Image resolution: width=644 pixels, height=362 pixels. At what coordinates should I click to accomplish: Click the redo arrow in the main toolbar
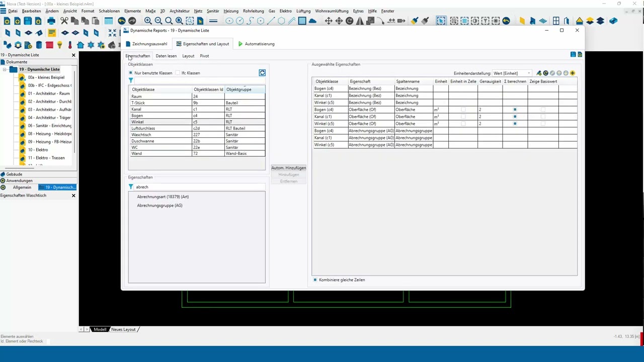coord(132,21)
